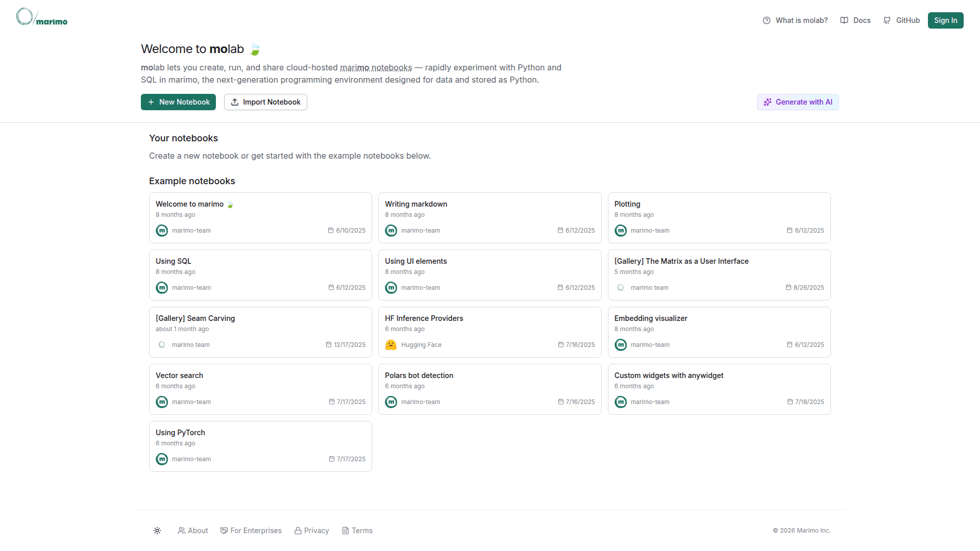
Task: Click the upload icon on Import Notebook
Action: click(235, 102)
